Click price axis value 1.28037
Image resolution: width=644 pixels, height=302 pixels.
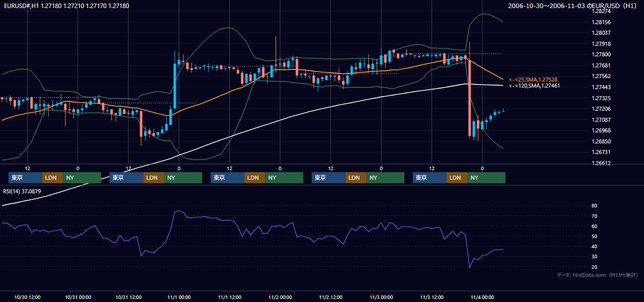click(x=602, y=33)
